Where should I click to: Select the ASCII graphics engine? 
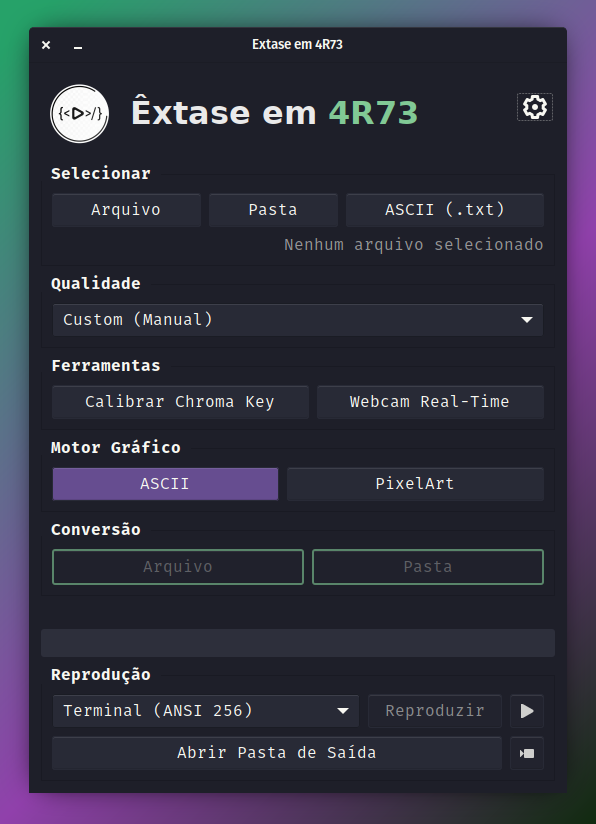165,483
